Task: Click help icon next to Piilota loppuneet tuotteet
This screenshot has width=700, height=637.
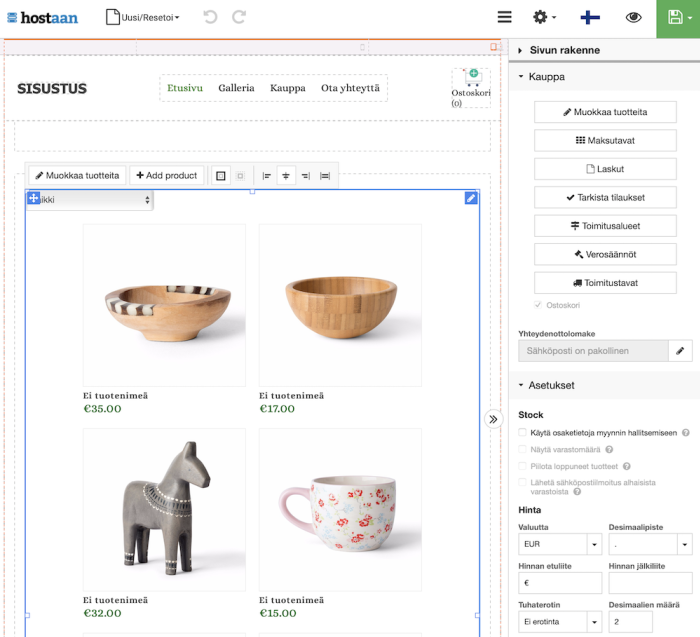Action: pyautogui.click(x=626, y=466)
